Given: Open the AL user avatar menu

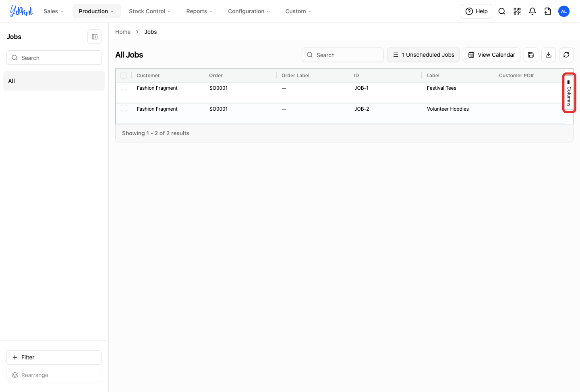Looking at the screenshot, I should 564,11.
